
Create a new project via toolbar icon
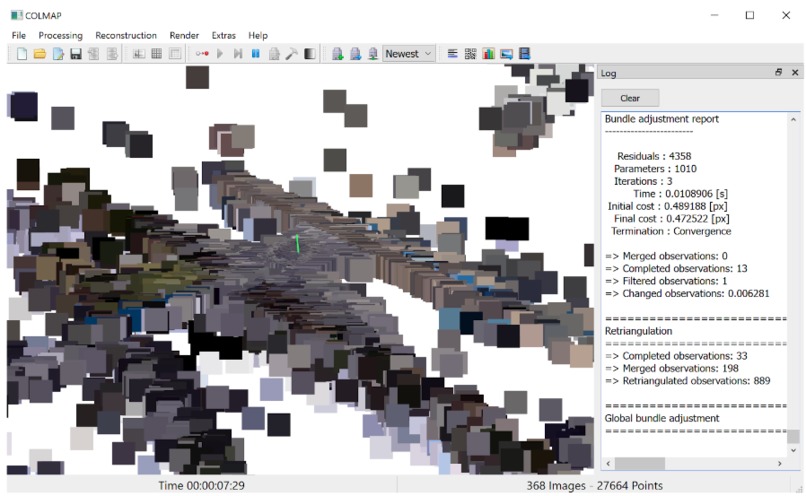pyautogui.click(x=22, y=53)
